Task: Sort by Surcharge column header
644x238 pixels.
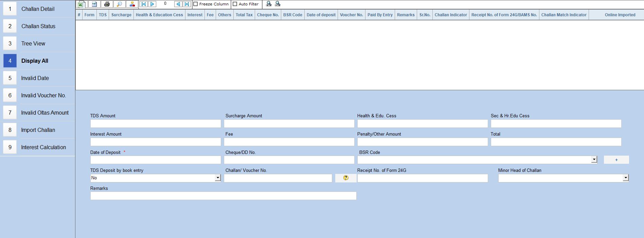Action: coord(121,15)
